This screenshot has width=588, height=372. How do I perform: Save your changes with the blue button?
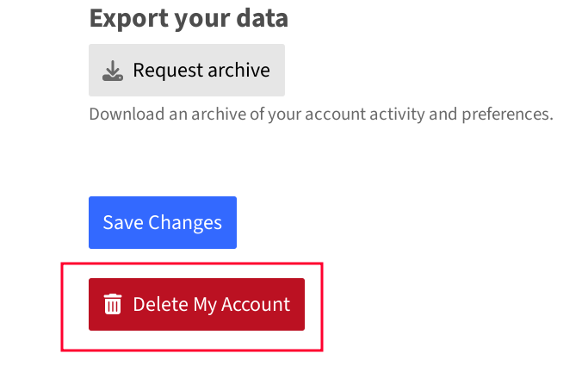(x=163, y=222)
